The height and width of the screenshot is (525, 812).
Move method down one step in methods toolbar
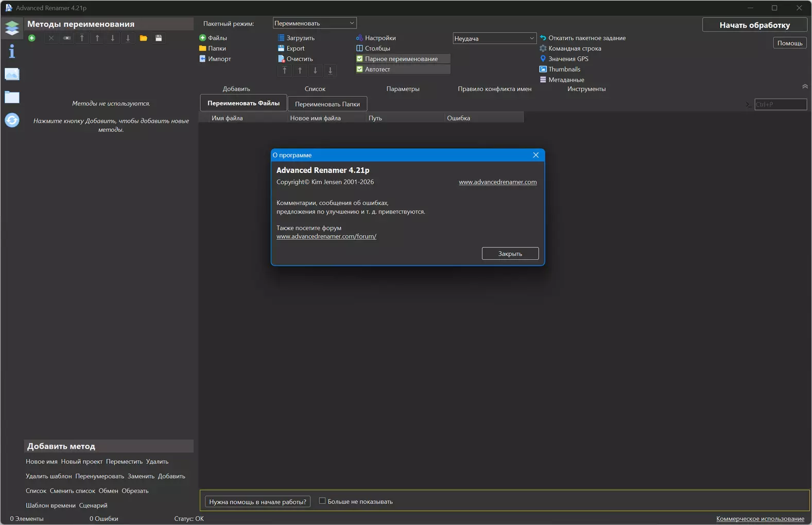click(113, 38)
